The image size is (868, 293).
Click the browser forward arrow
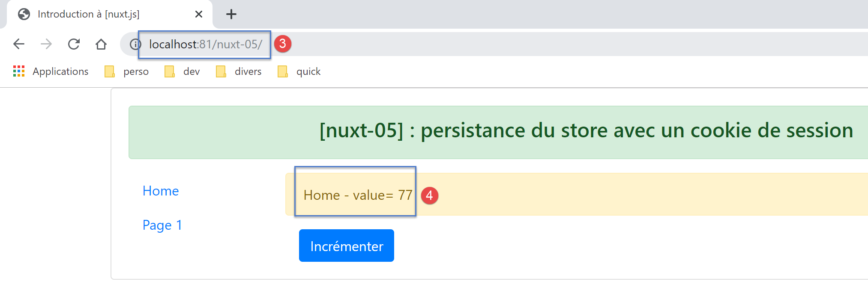pyautogui.click(x=46, y=44)
